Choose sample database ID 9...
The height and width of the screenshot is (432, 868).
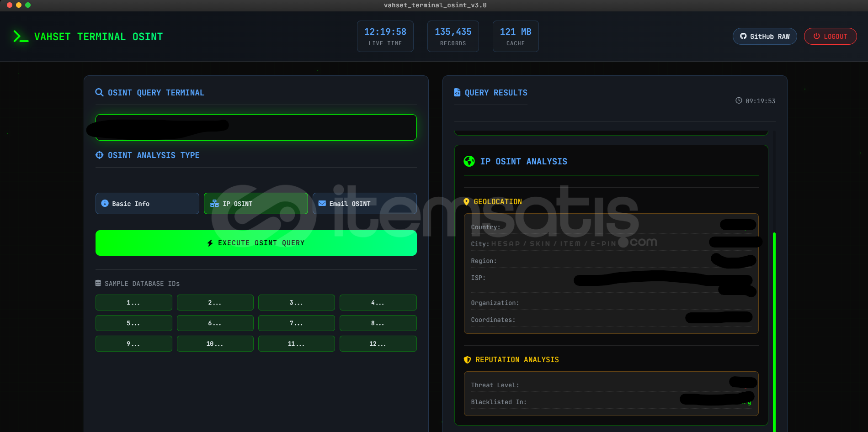(134, 343)
